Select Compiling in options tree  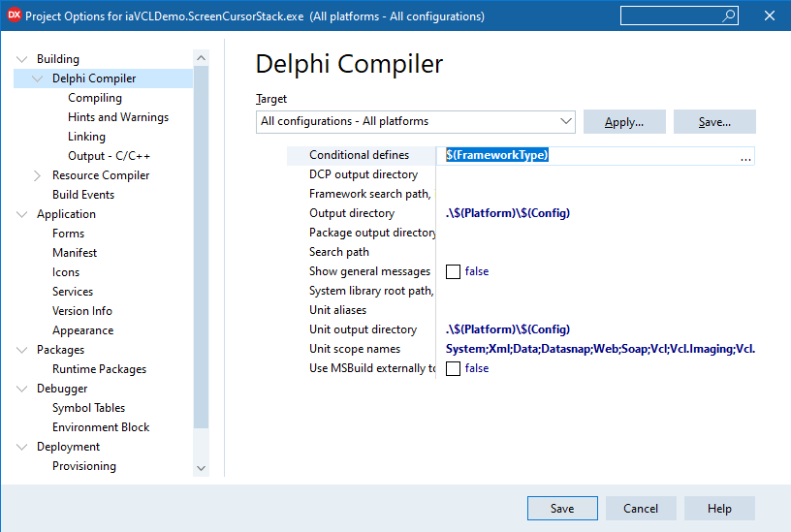pos(95,98)
